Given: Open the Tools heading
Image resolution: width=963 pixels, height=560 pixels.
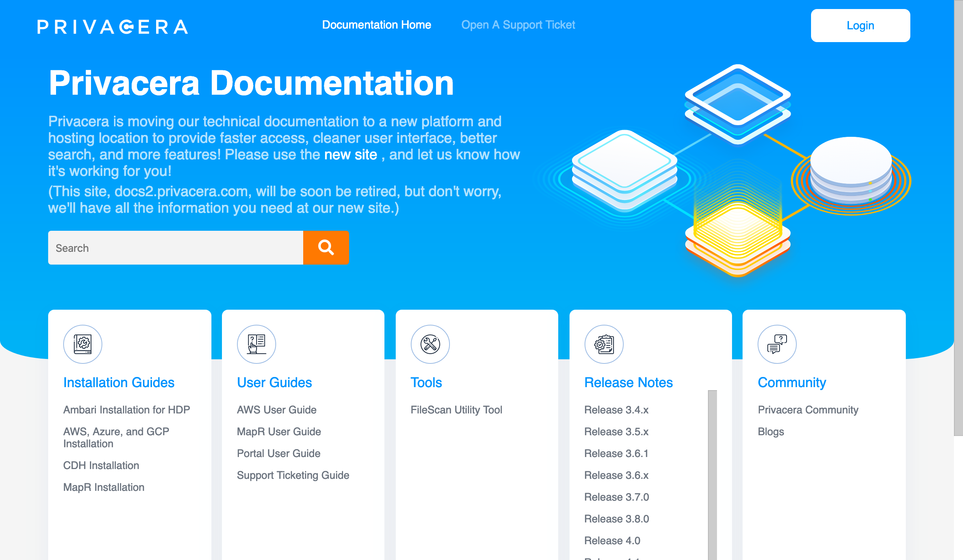Looking at the screenshot, I should [x=426, y=383].
